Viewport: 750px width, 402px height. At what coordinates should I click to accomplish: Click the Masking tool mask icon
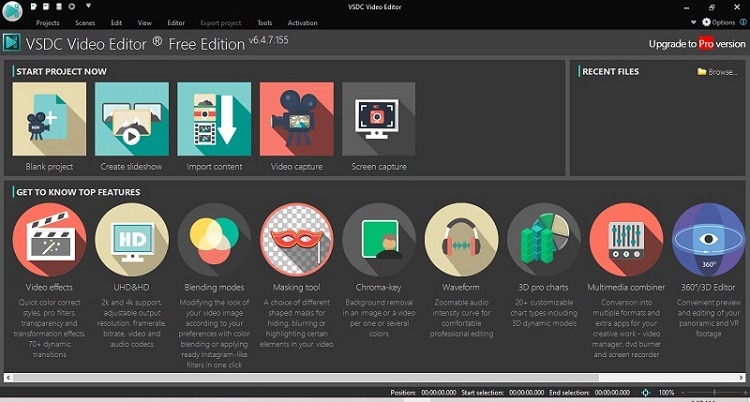point(297,239)
